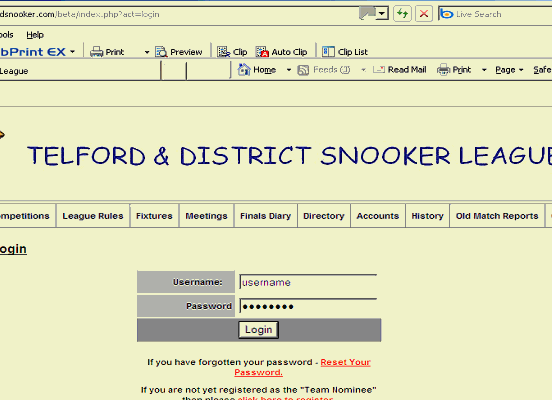Click the Read Mail toolbar label
Image resolution: width=552 pixels, height=400 pixels.
click(x=407, y=70)
